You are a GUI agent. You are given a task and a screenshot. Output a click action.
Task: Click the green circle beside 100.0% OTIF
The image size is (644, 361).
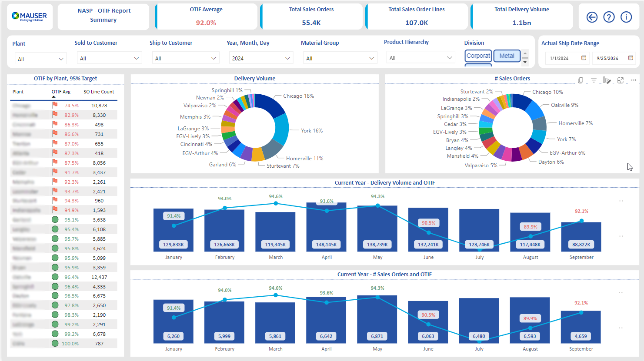[55, 343]
